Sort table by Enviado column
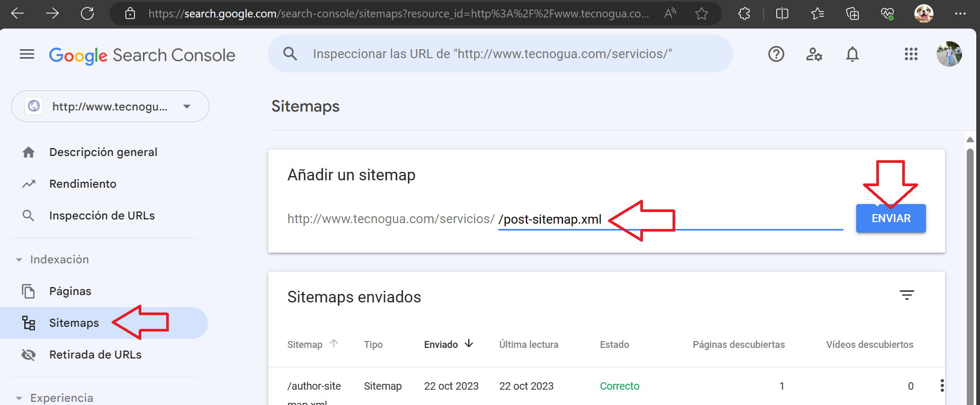Image resolution: width=980 pixels, height=405 pixels. click(448, 344)
